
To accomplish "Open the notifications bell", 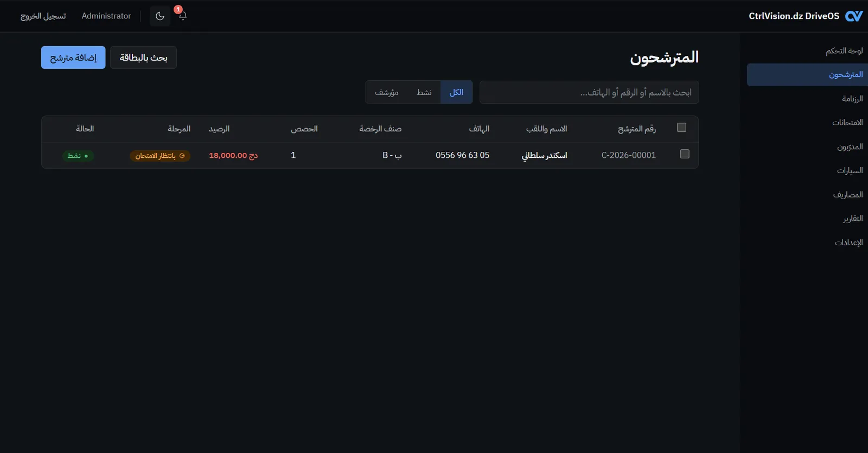I will coord(183,16).
